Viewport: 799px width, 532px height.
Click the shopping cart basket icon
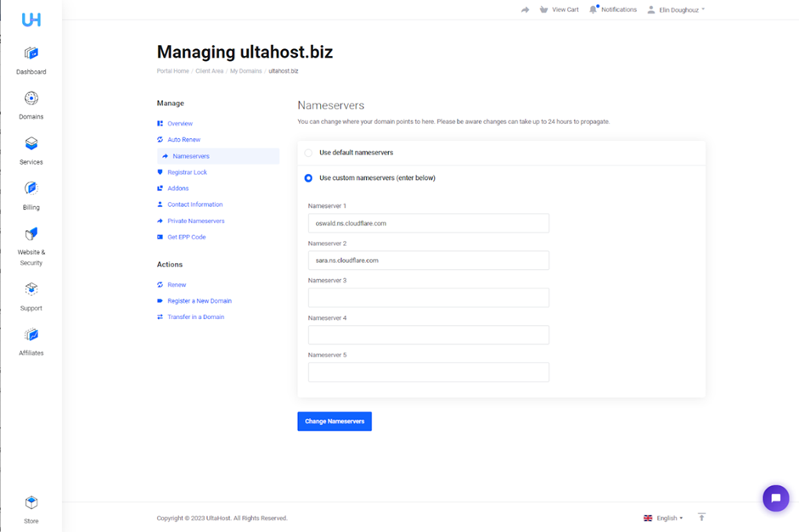(543, 9)
